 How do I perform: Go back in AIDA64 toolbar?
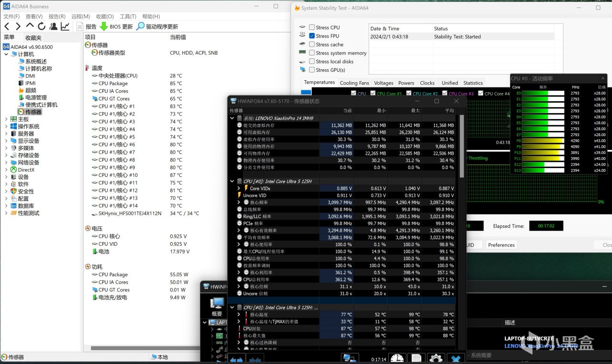click(7, 26)
